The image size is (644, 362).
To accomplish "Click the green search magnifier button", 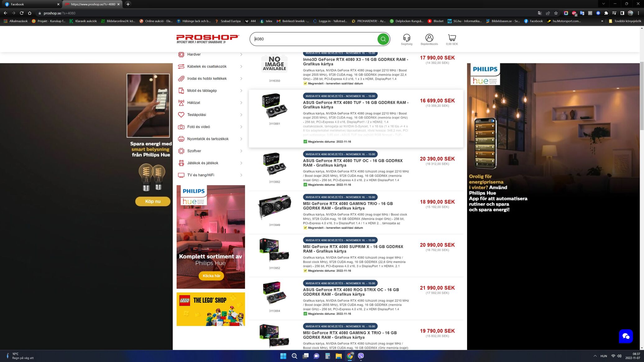I will click(383, 39).
